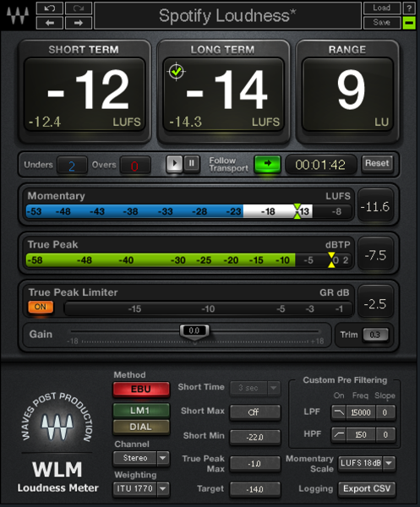Click the True Peak Max -1.0 field
Viewport: 420px width, 507px height.
coord(255,464)
